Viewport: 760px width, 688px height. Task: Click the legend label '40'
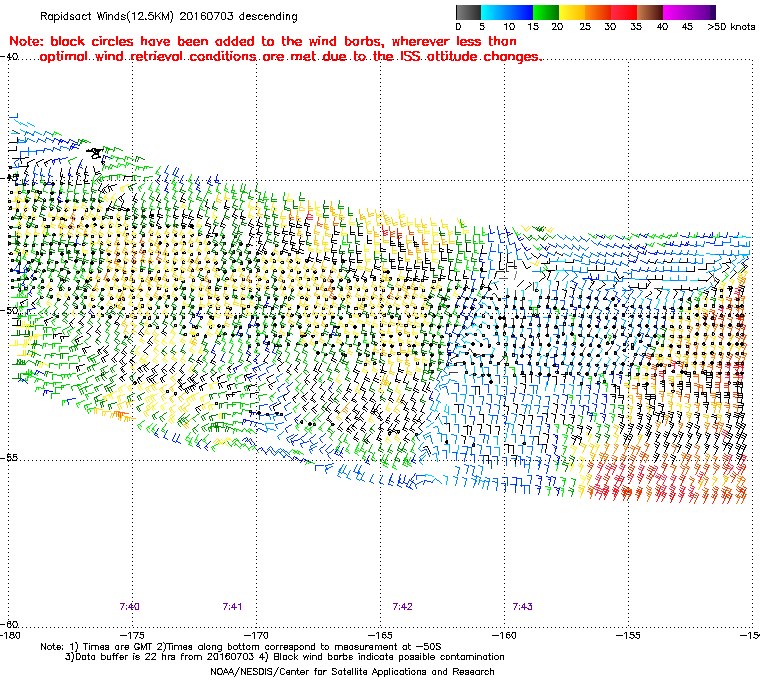663,27
